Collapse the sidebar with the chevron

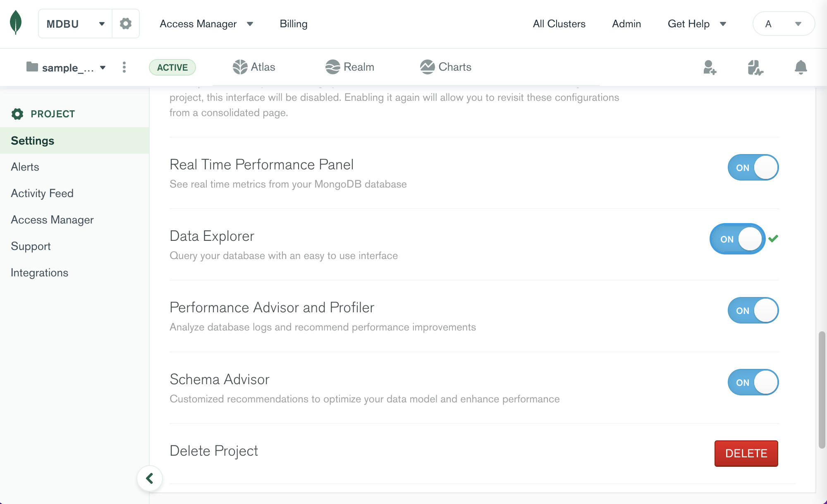click(x=150, y=478)
